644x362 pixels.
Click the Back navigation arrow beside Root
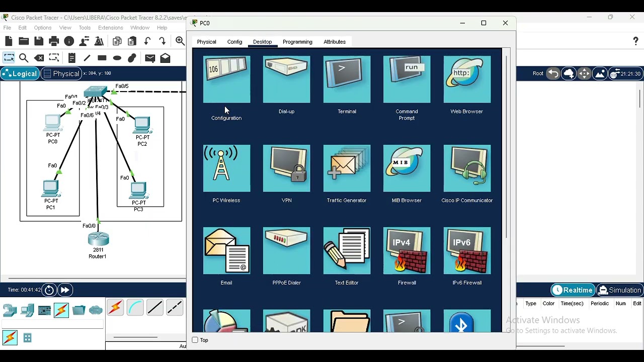pos(553,74)
